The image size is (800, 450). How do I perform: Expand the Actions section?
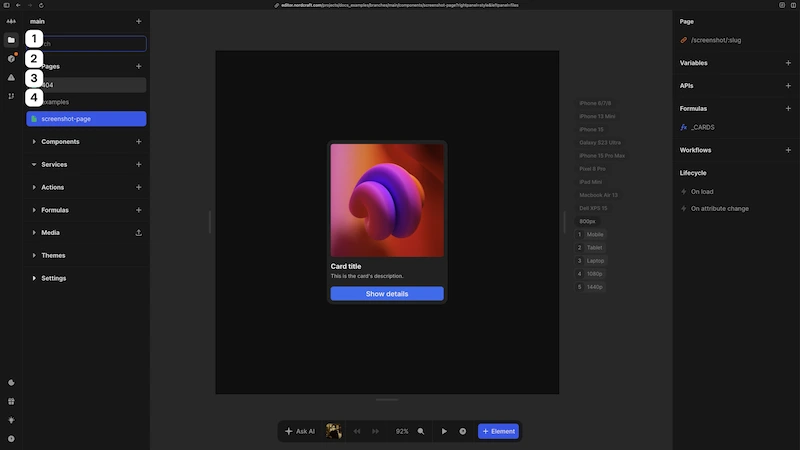[34, 187]
